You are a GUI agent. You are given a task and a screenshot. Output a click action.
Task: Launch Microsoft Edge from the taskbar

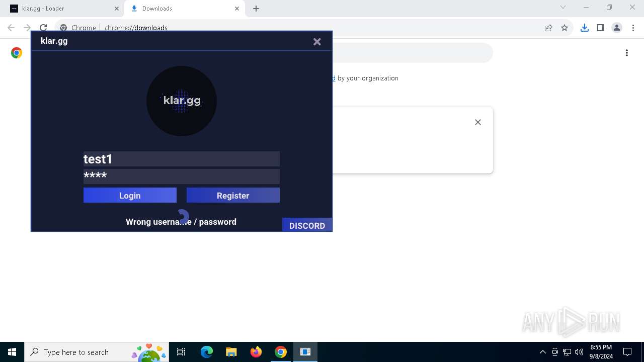pyautogui.click(x=207, y=352)
